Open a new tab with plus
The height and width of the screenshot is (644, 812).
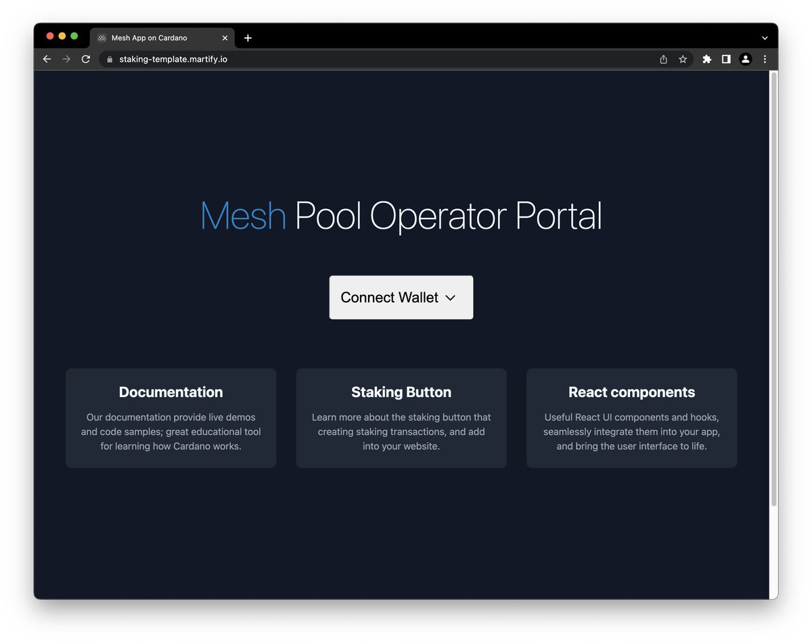[248, 38]
